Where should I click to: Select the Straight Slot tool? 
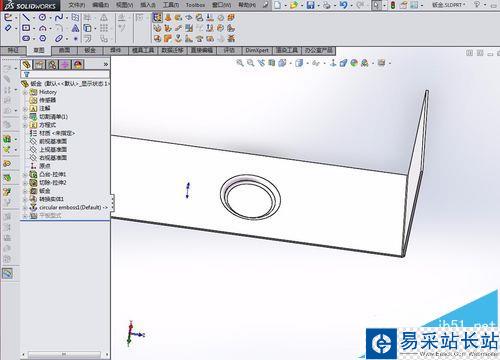26,38
